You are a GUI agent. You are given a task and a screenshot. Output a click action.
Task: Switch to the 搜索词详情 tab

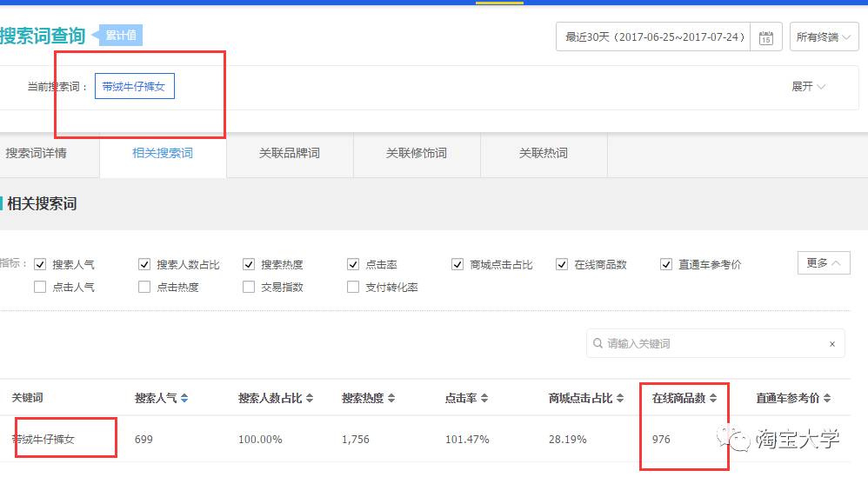(37, 154)
